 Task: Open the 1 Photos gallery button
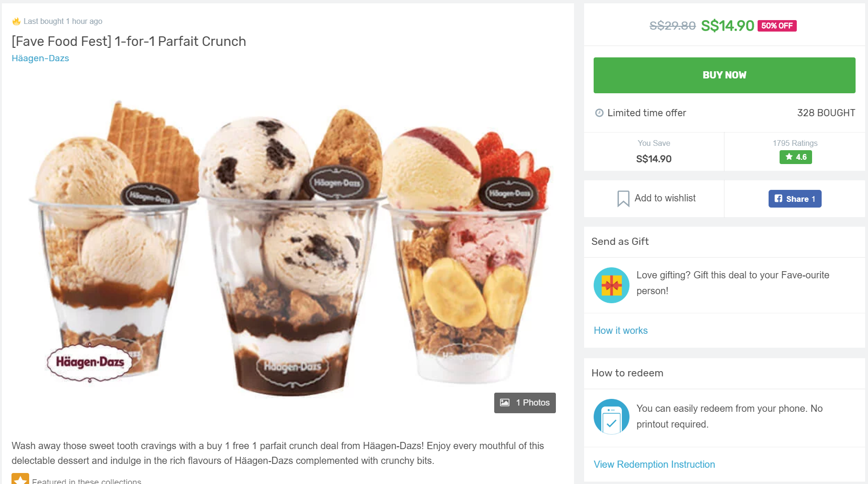click(x=525, y=403)
